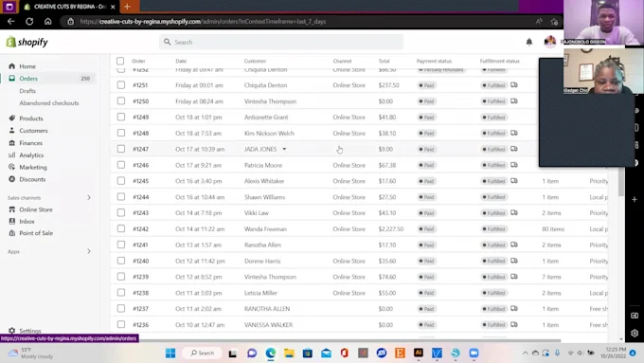The height and width of the screenshot is (363, 644).
Task: Click the Edge sidebar plus icon
Action: [635, 199]
